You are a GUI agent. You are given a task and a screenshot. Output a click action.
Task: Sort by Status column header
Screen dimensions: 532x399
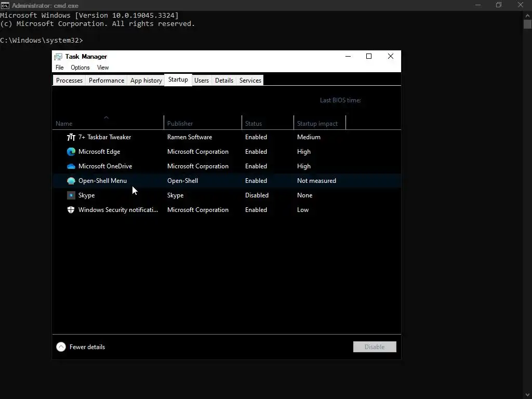(268, 123)
